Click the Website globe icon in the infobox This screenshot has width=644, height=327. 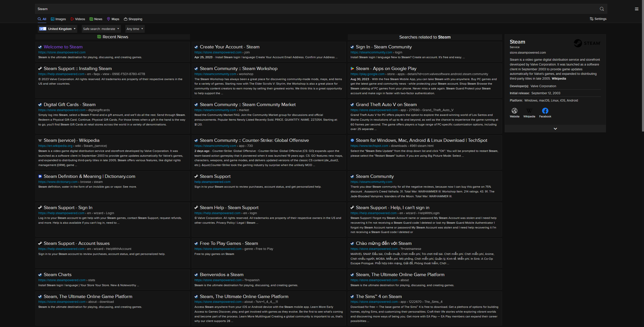click(x=514, y=111)
